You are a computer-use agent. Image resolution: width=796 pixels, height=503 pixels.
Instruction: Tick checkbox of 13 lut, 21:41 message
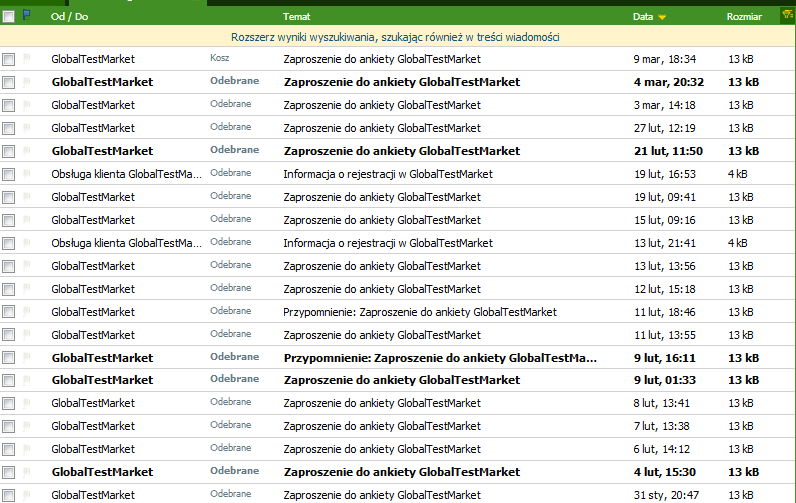8,244
